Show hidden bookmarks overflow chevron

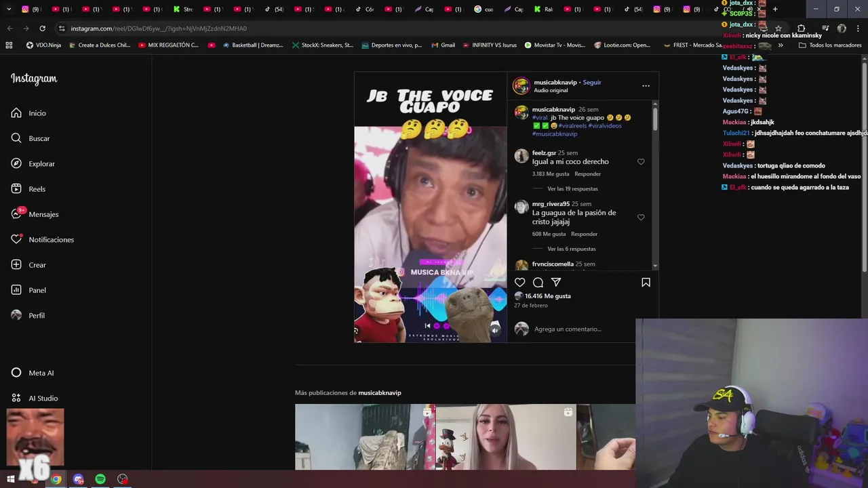pyautogui.click(x=781, y=45)
